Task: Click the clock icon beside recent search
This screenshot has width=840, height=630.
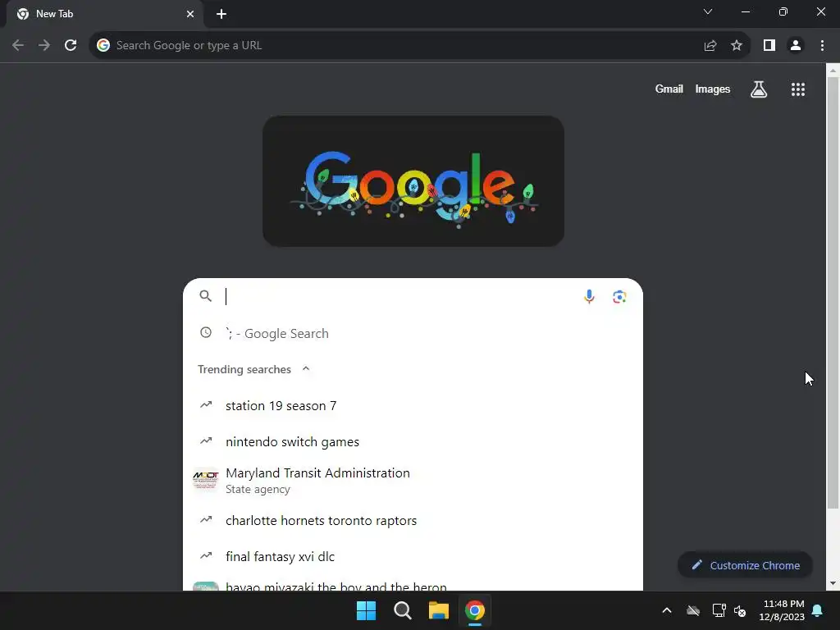Action: [x=206, y=332]
